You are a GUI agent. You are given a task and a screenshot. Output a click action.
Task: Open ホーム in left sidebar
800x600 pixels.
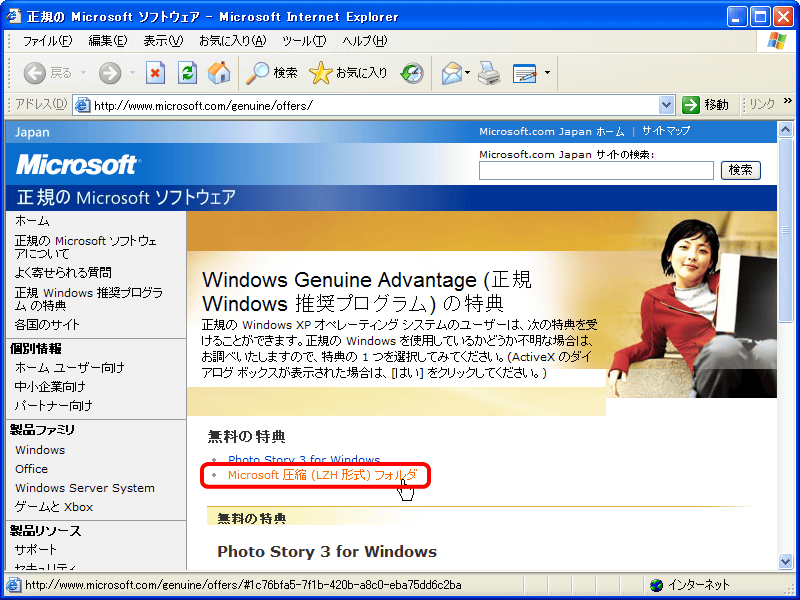point(32,221)
